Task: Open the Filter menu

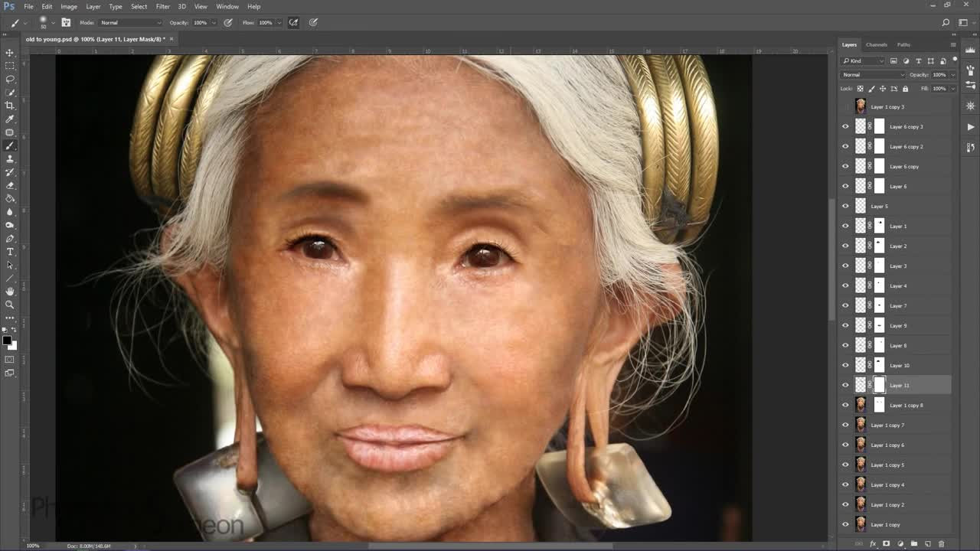Action: pyautogui.click(x=162, y=6)
